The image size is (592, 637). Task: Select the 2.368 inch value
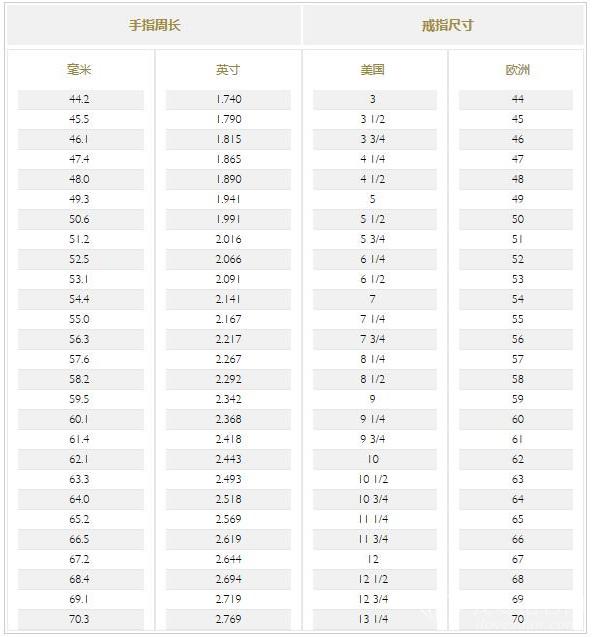click(x=228, y=419)
